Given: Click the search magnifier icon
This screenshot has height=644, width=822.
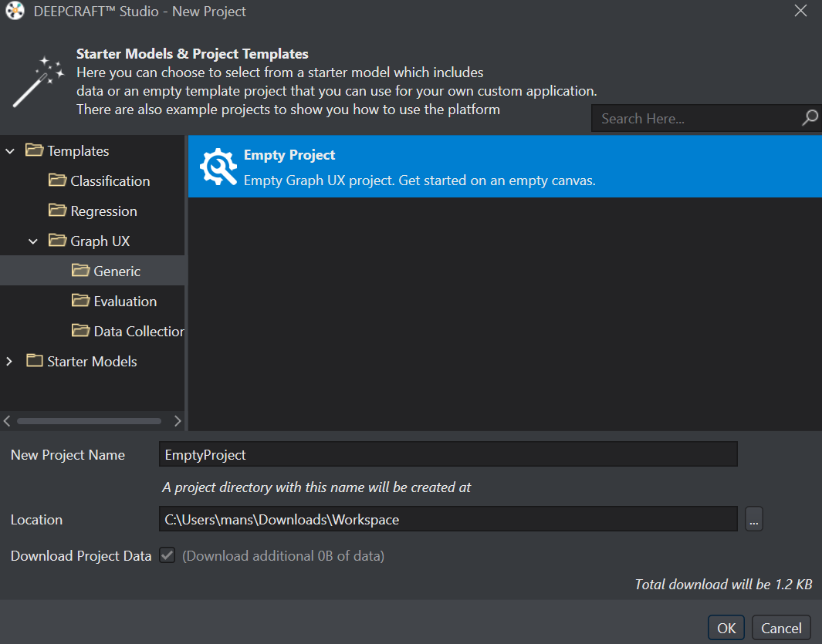Looking at the screenshot, I should coord(810,118).
